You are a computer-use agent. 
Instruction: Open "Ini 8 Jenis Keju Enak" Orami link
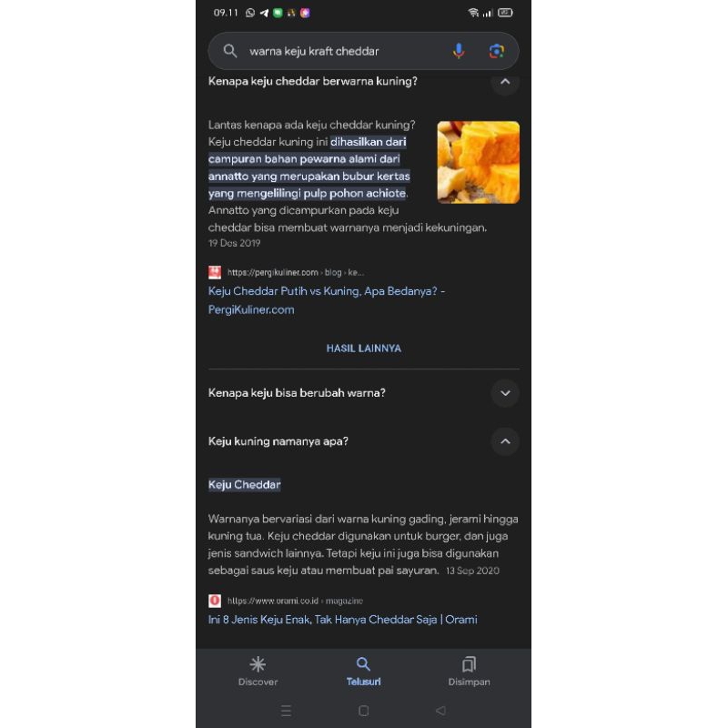[343, 620]
